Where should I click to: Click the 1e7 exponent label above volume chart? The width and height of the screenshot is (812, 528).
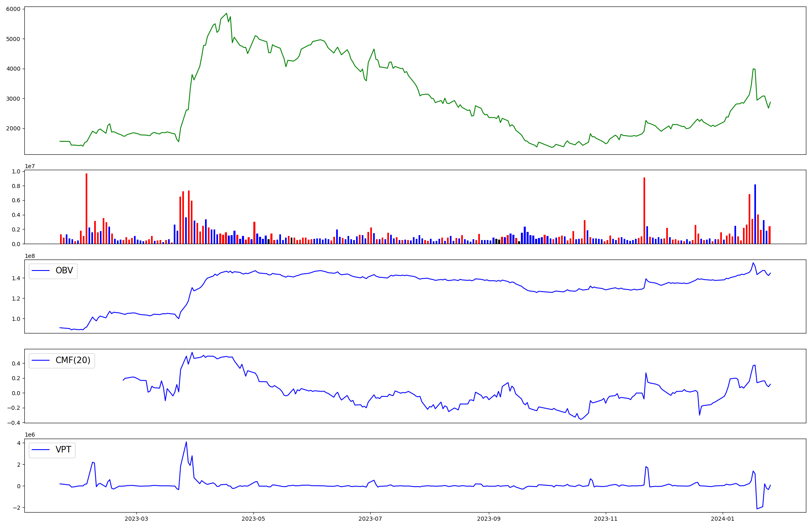(30, 167)
